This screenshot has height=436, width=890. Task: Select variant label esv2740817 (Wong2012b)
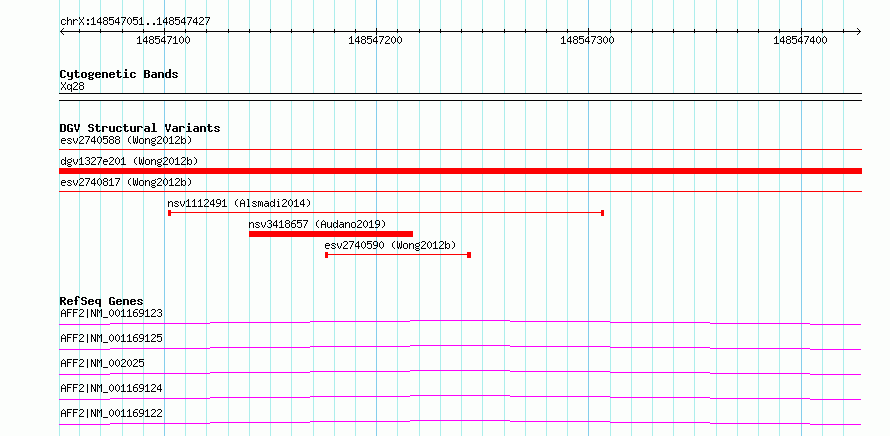click(126, 182)
